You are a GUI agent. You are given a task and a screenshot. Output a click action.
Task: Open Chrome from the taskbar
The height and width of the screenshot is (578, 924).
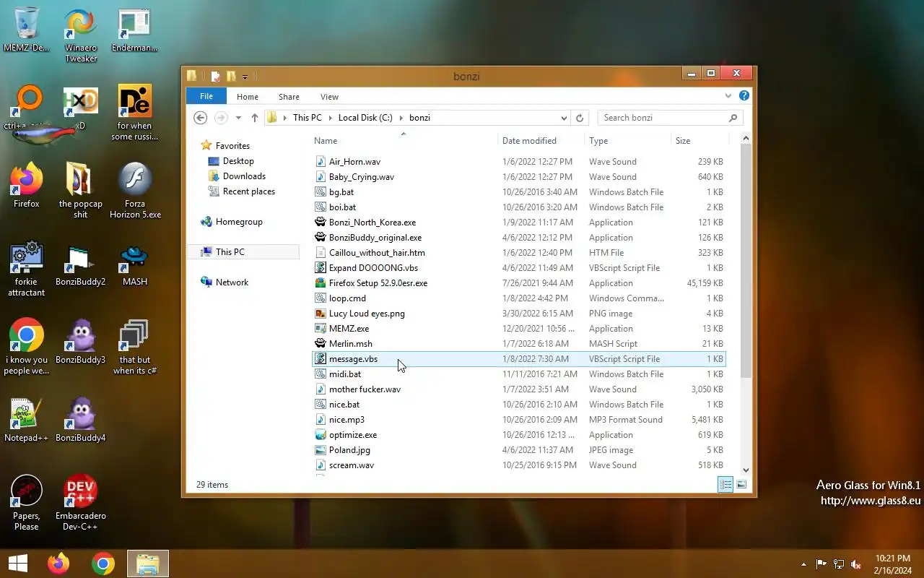[x=103, y=564]
